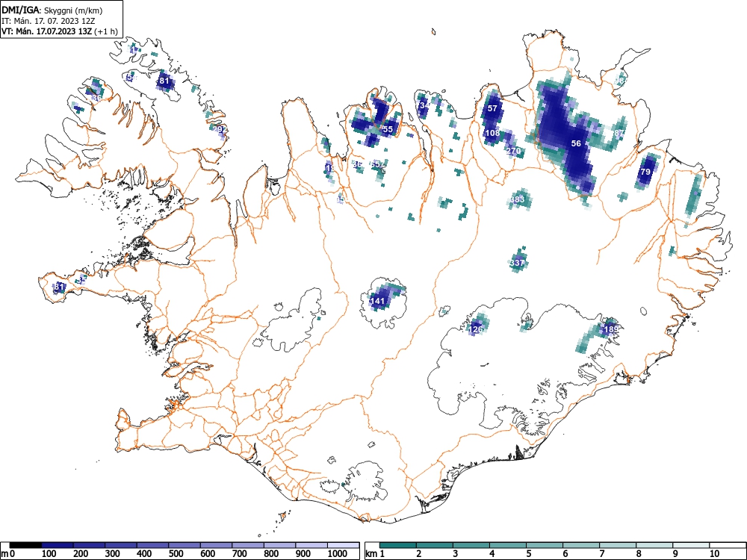
Task: Click the "IT: Mán. 17. 07. 2023 12Z" line
Action: (48, 21)
